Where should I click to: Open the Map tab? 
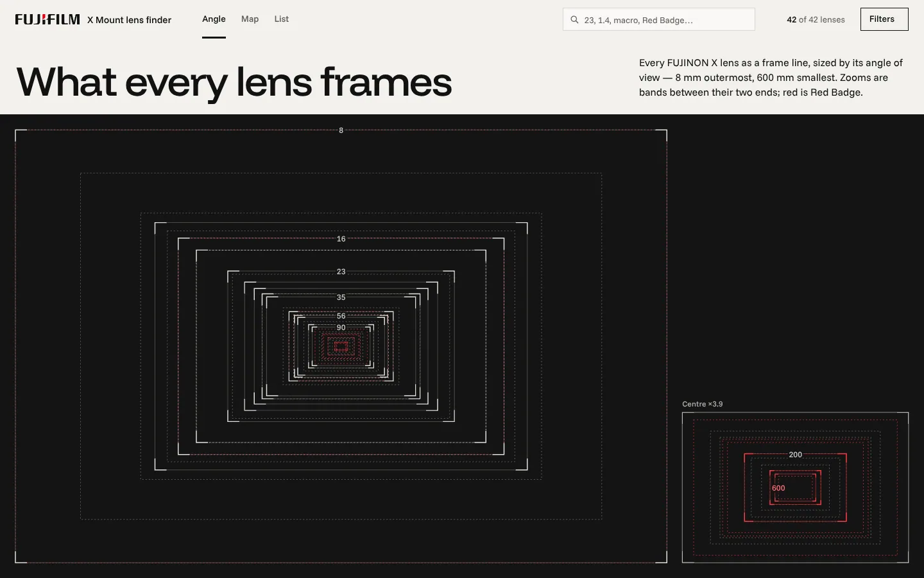pyautogui.click(x=250, y=19)
